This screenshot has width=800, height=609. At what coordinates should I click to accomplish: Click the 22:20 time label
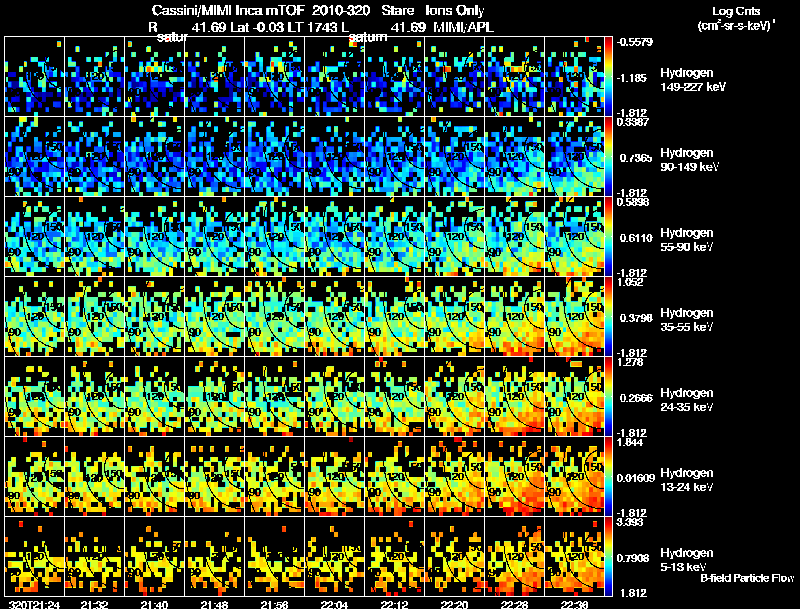[x=454, y=605]
